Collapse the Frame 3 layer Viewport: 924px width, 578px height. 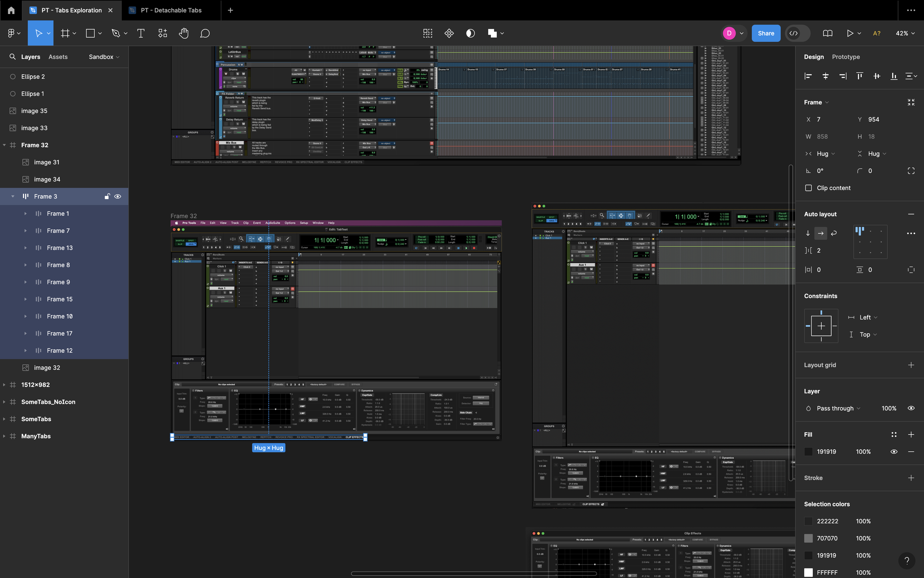point(13,196)
